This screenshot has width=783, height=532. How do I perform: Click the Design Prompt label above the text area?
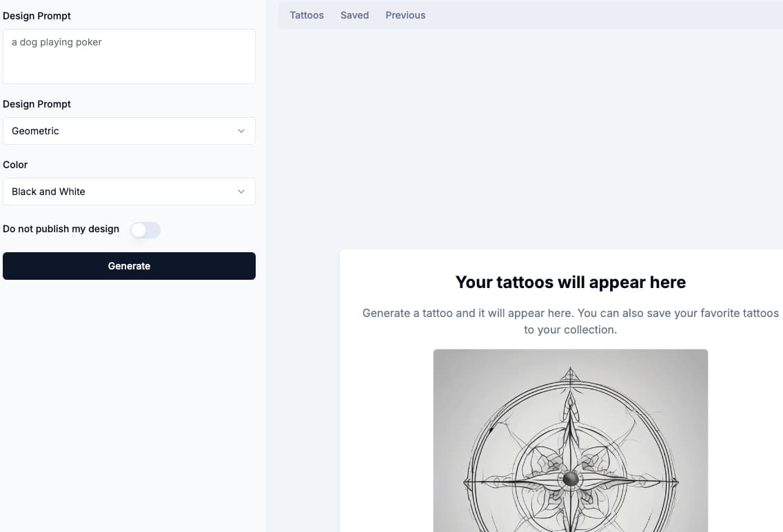(x=37, y=16)
